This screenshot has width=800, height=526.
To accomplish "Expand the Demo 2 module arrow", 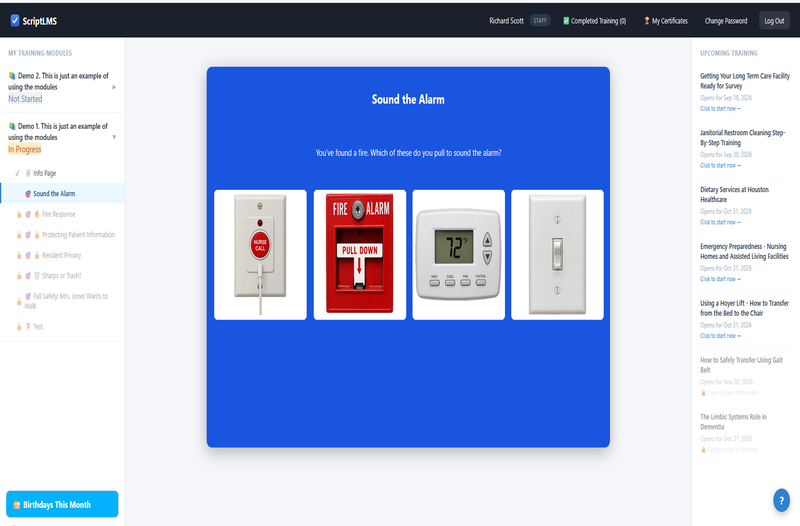I will click(x=114, y=87).
